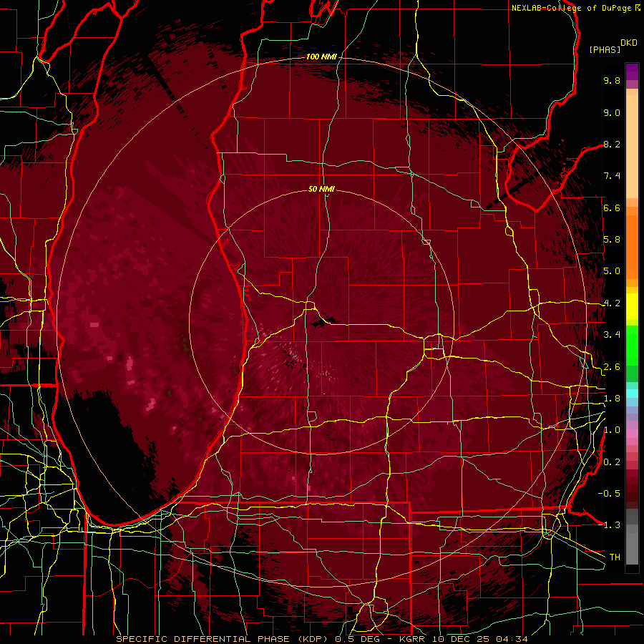Pick the peach segment of the color scale
Screen dimensions: 644x644
[x=632, y=148]
